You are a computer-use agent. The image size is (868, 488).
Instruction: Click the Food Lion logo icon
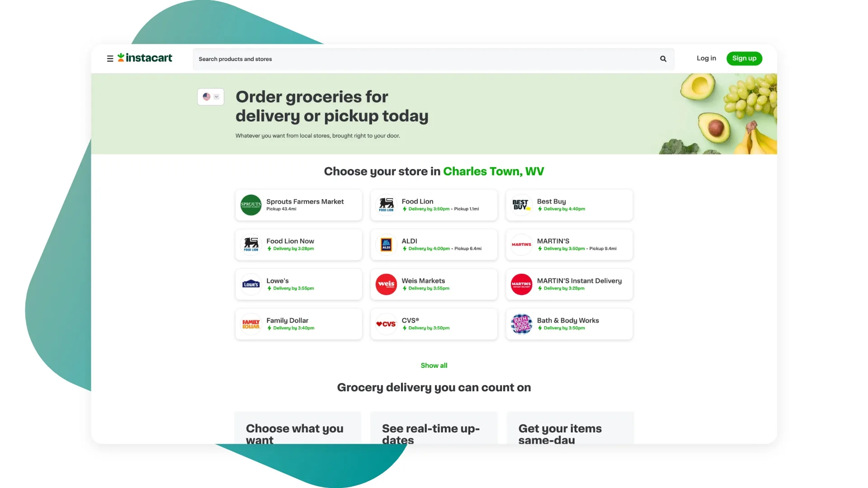386,205
